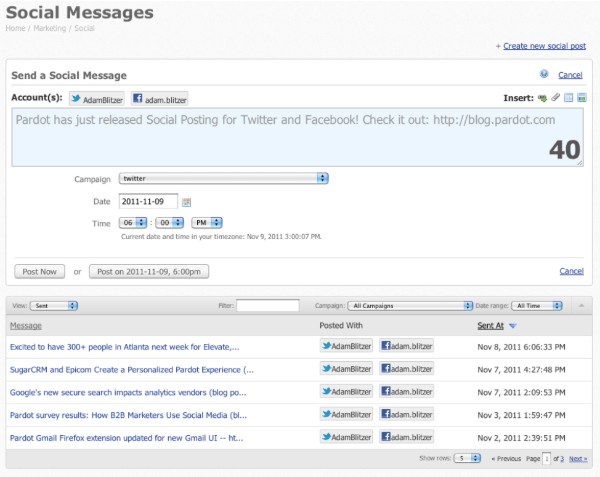
Task: Click AdamBlitzer Twitter badge in Google's row
Action: 346,391
